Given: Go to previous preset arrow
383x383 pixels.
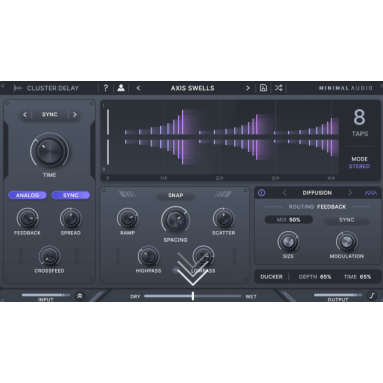Looking at the screenshot, I should click(x=138, y=88).
